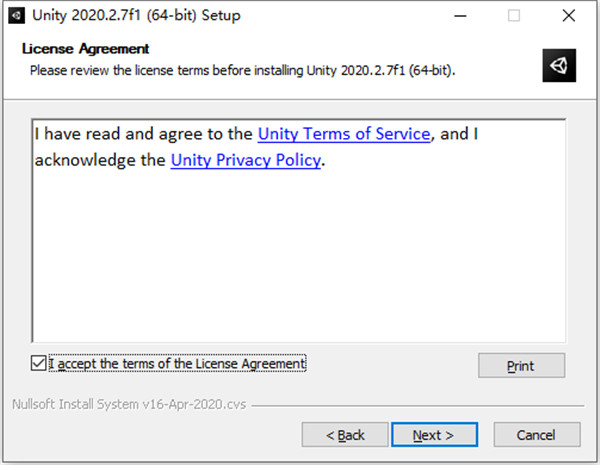Click the 'Please review the license terms' subtitle
Viewport: 600px width, 465px height.
point(243,70)
